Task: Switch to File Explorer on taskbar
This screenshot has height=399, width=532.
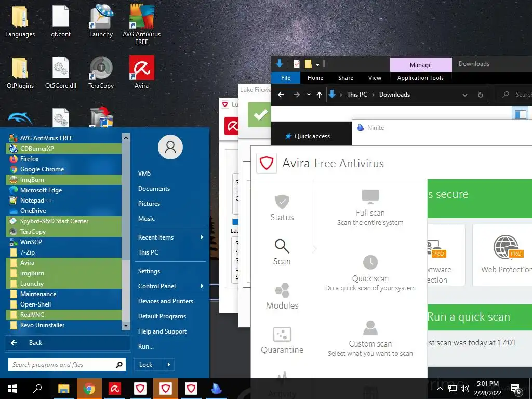Action: click(63, 389)
